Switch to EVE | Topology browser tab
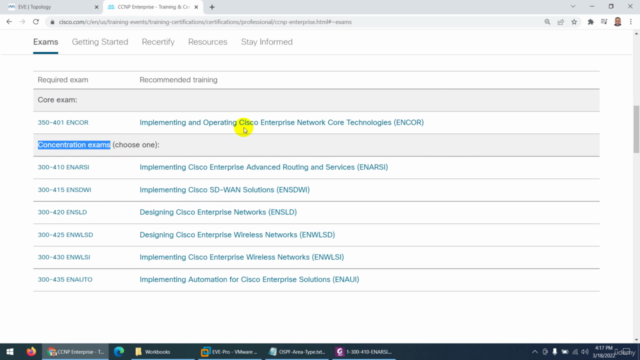This screenshot has width=640, height=360. pyautogui.click(x=51, y=7)
